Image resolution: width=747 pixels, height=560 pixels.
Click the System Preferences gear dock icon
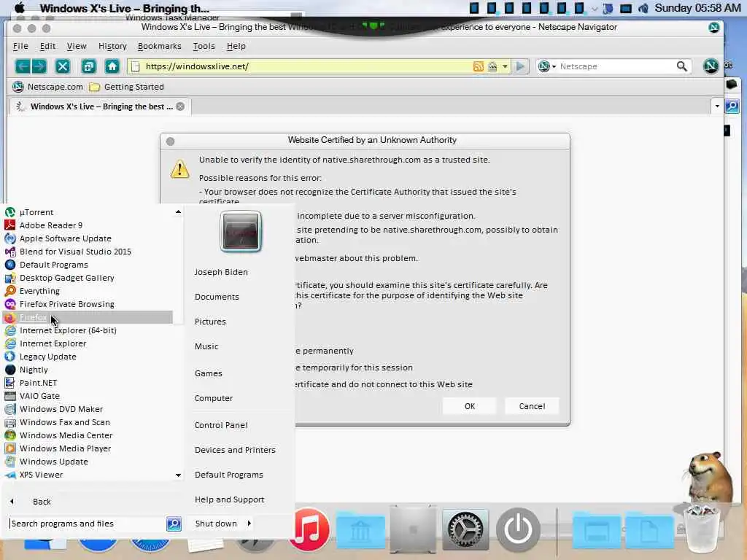click(x=465, y=529)
